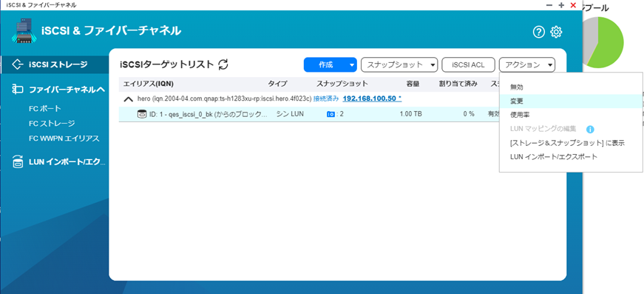Click the LUN インポート/エクスポート sidebar icon
Screen dimensions: 644x294
(18, 161)
